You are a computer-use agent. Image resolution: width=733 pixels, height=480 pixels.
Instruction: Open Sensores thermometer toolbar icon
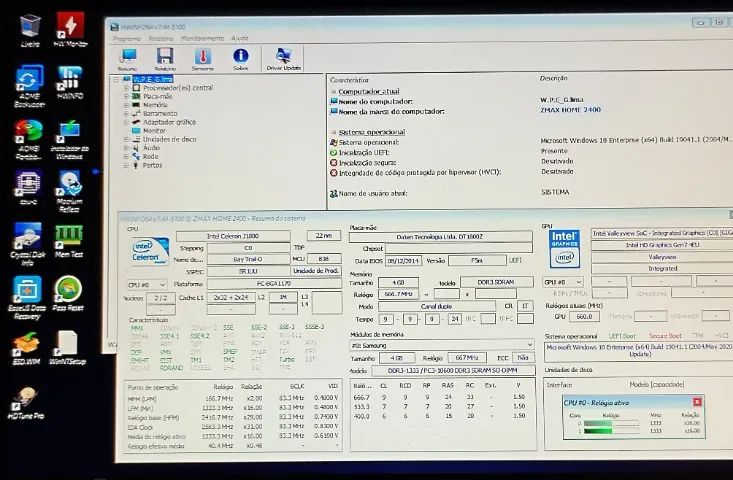202,59
